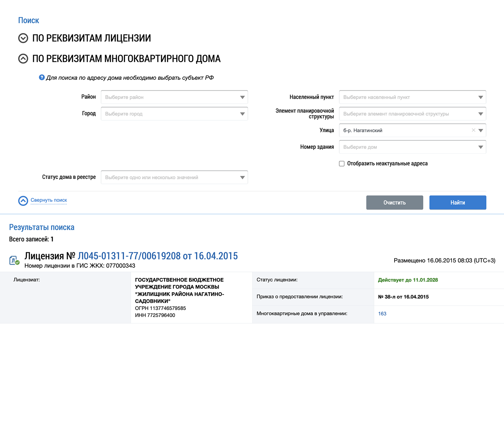Click the round collapse search arrow icon
The height and width of the screenshot is (427, 504).
click(x=23, y=201)
